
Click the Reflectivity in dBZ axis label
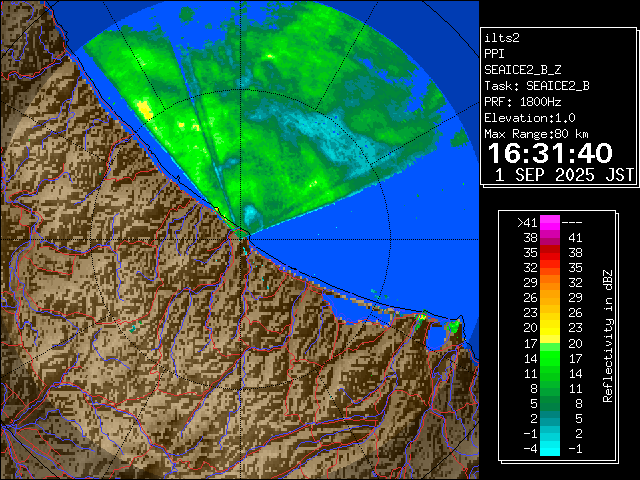click(607, 335)
